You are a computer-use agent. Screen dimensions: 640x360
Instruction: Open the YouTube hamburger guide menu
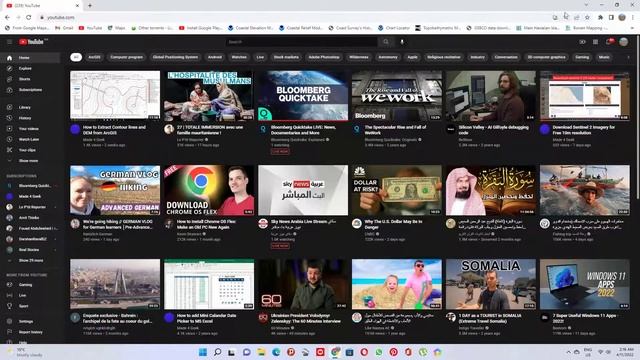(x=9, y=42)
